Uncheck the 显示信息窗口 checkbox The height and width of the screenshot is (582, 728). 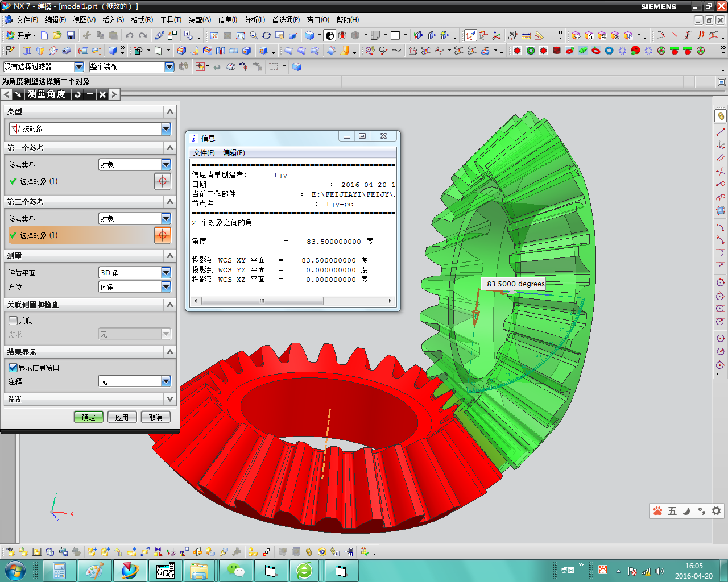point(13,368)
